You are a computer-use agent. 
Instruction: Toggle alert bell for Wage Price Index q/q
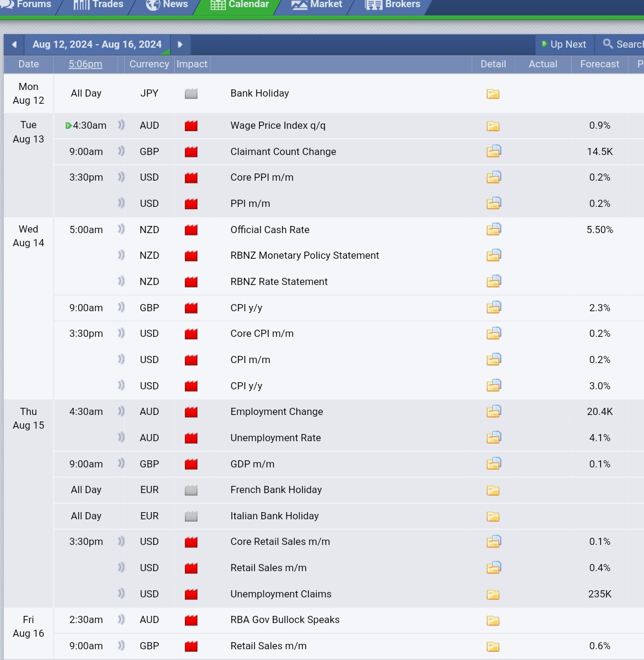[121, 125]
